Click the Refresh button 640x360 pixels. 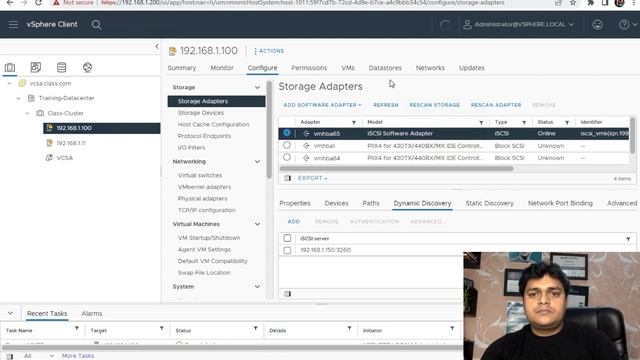point(385,105)
